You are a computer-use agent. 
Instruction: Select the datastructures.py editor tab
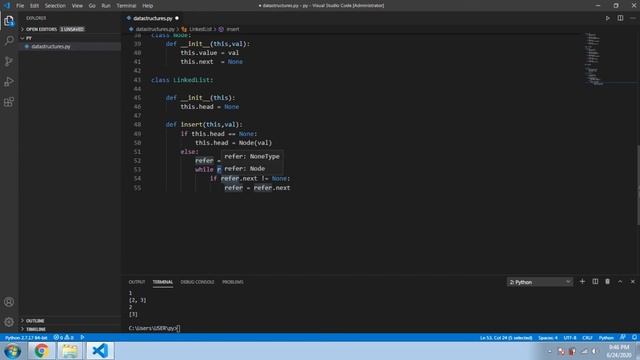[x=152, y=18]
